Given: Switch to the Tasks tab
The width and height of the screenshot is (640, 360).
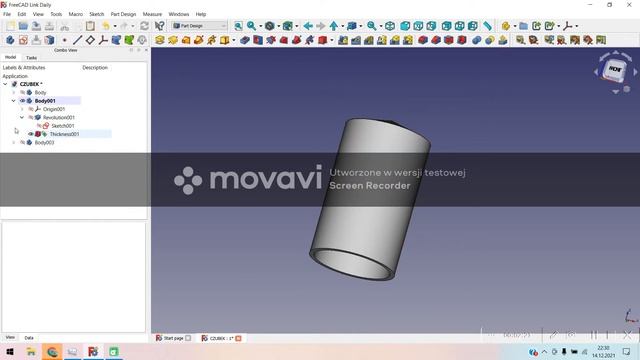Looking at the screenshot, I should point(31,58).
